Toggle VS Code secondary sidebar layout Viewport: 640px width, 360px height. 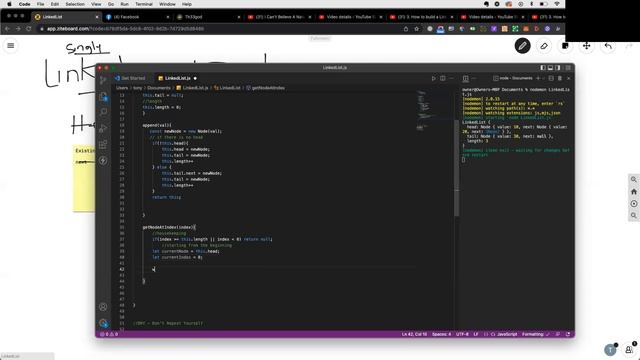coord(558,68)
